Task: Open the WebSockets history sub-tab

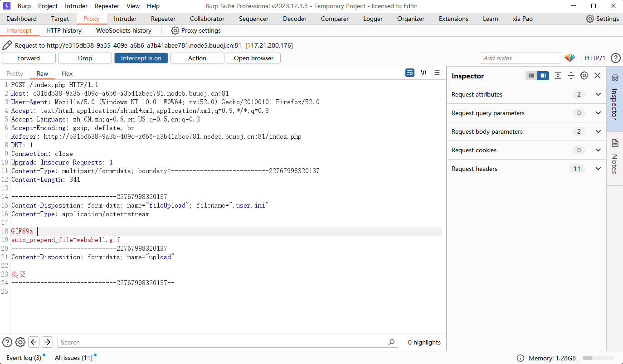Action: pos(124,30)
